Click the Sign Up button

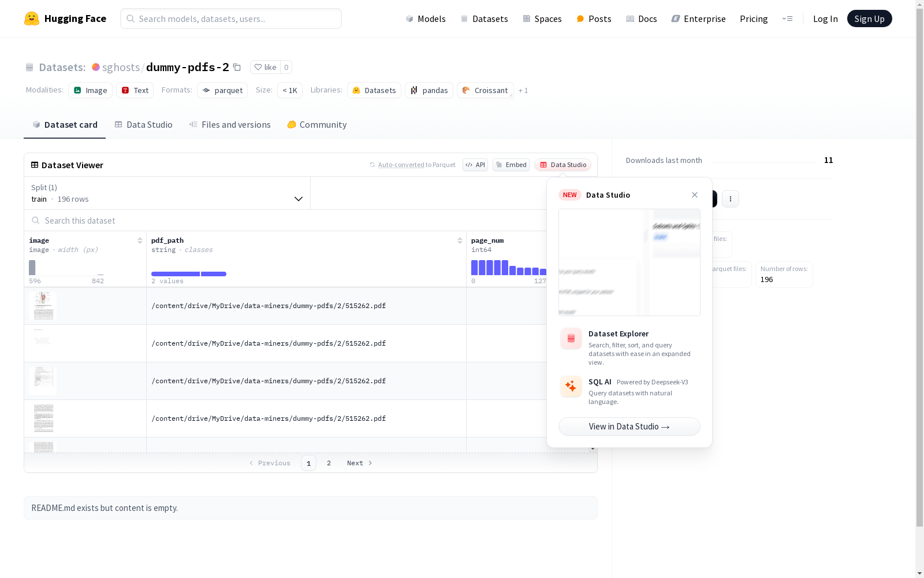tap(869, 18)
